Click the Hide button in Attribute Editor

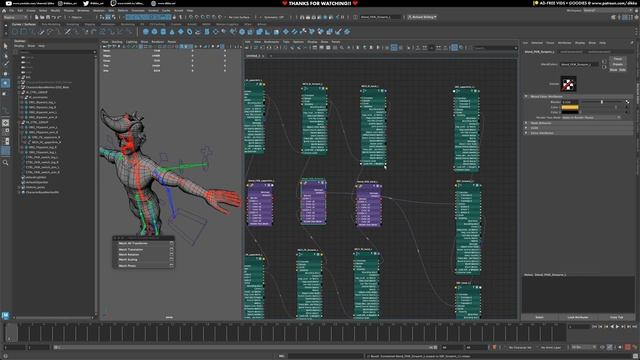[x=622, y=70]
